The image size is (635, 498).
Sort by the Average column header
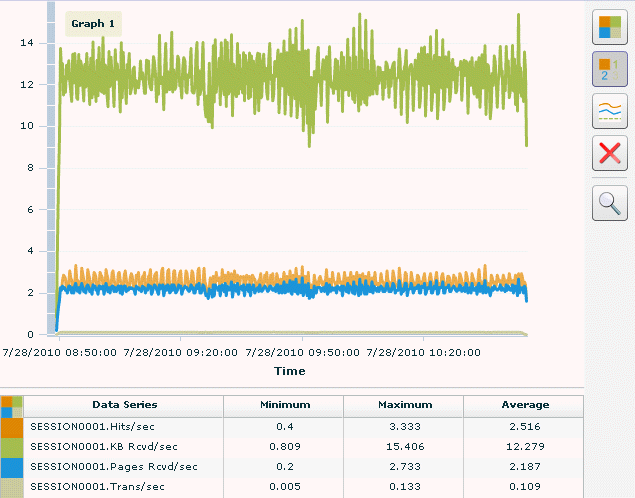pos(524,406)
